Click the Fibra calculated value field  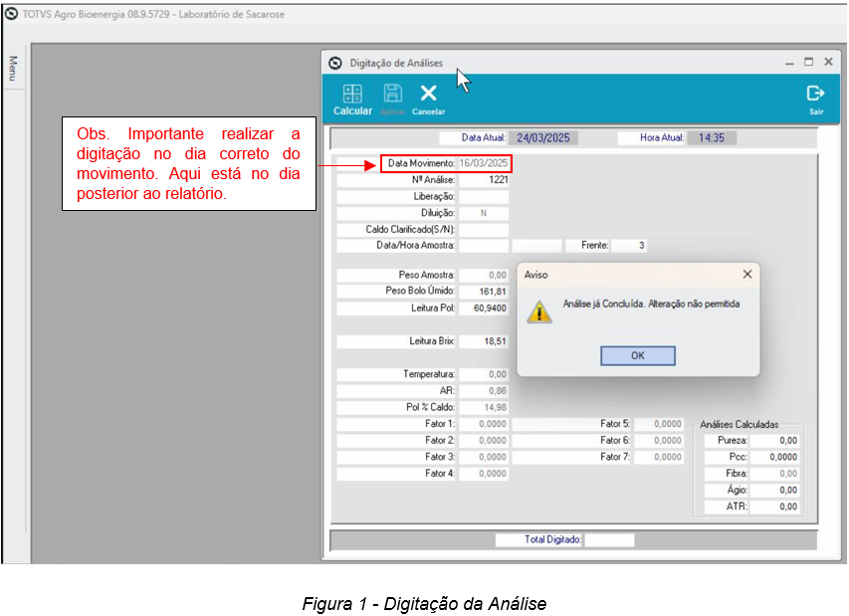click(774, 473)
